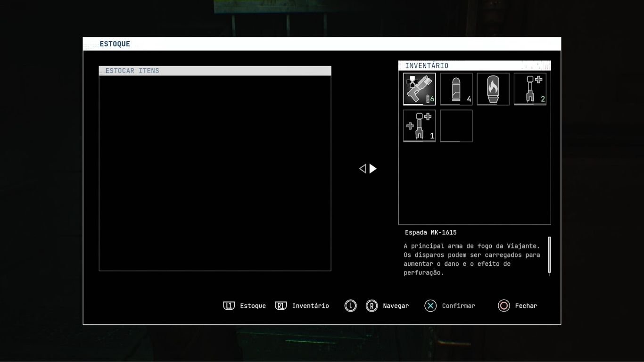Select the bullet ammo item with count 4
Image resolution: width=644 pixels, height=362 pixels.
456,89
